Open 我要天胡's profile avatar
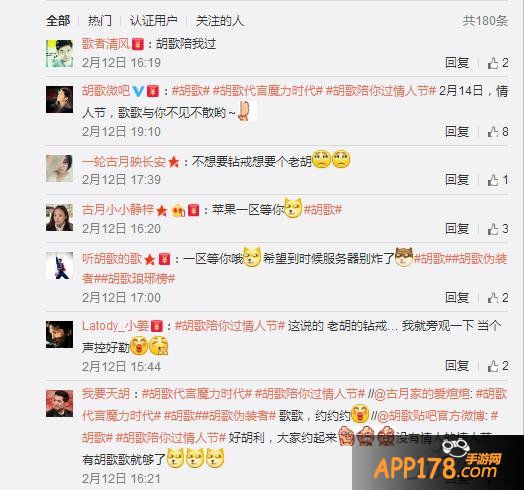This screenshot has width=524, height=490. (59, 403)
